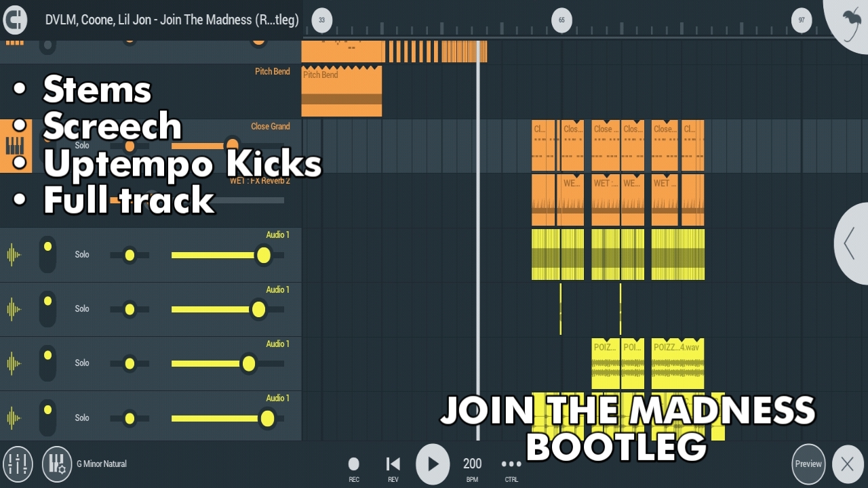
Task: Open the G Minor Natural scale selector
Action: pos(102,464)
